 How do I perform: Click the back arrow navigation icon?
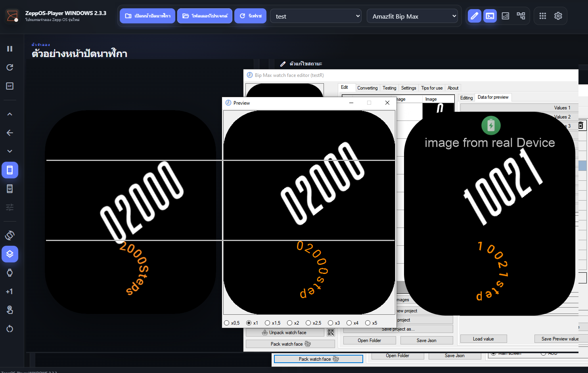[10, 133]
